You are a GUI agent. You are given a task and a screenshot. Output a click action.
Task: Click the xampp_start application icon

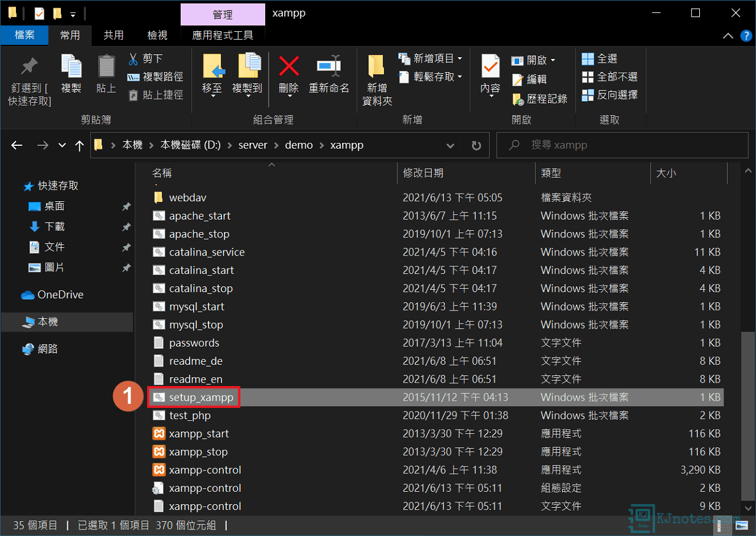tap(158, 433)
